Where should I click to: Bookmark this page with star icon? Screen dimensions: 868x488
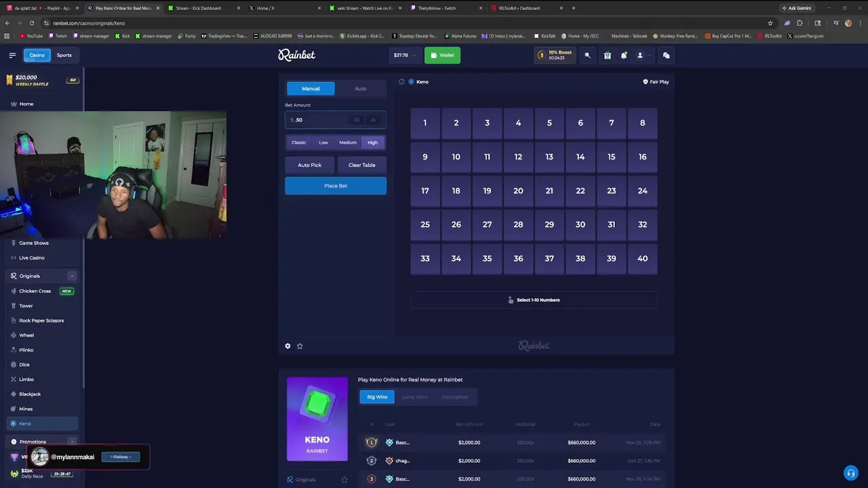(770, 23)
